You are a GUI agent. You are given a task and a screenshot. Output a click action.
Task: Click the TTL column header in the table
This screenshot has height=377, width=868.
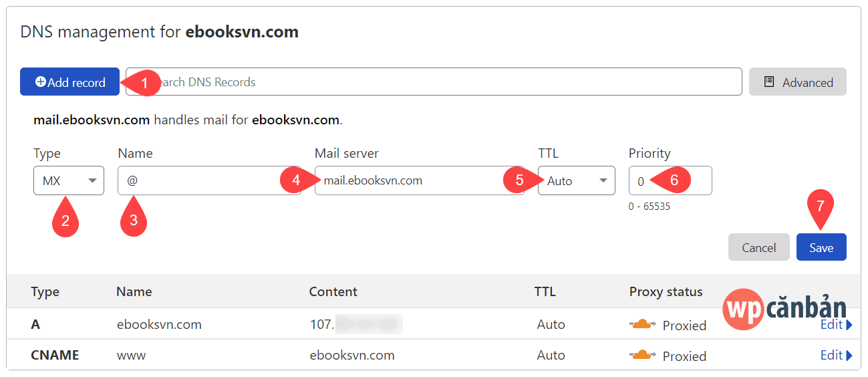(545, 291)
